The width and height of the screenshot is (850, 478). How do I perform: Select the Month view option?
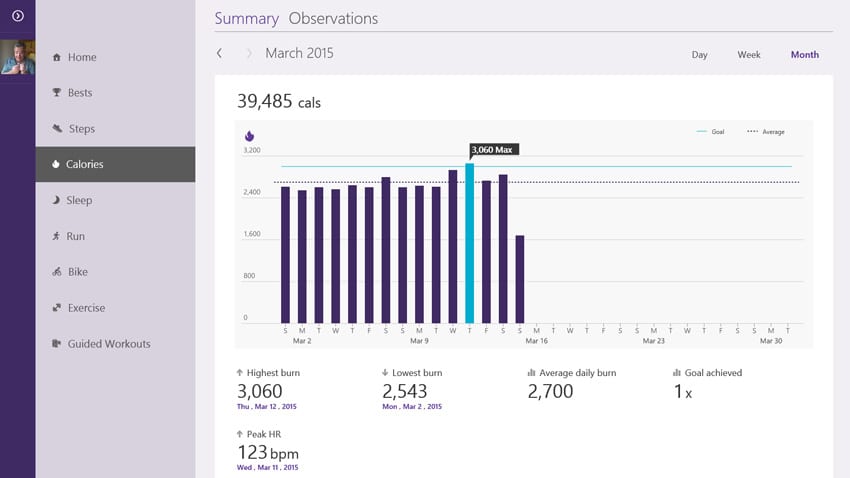pyautogui.click(x=804, y=55)
